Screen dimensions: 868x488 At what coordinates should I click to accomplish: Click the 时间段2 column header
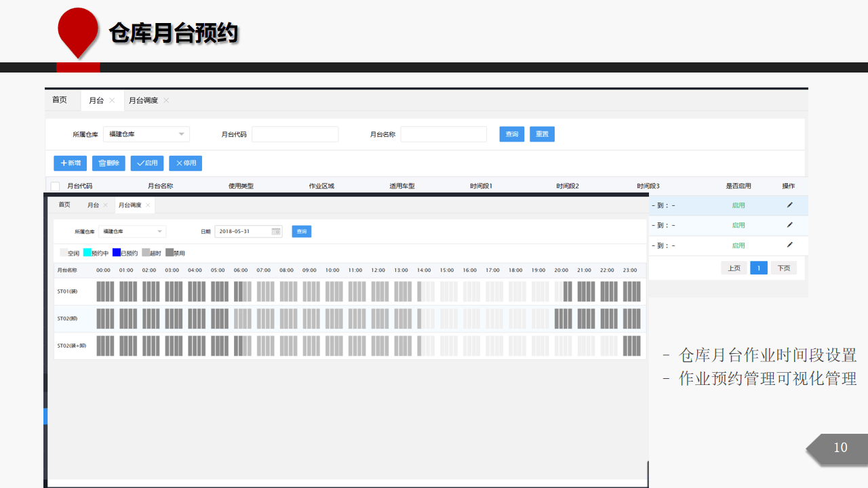point(568,186)
